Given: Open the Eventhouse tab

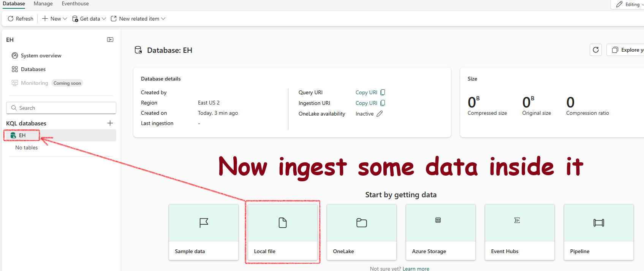Looking at the screenshot, I should tap(75, 4).
